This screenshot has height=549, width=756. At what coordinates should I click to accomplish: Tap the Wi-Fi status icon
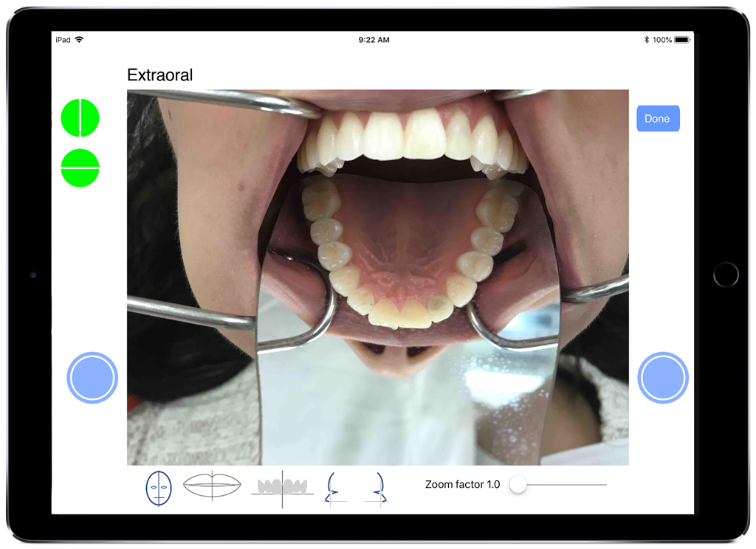[x=79, y=40]
